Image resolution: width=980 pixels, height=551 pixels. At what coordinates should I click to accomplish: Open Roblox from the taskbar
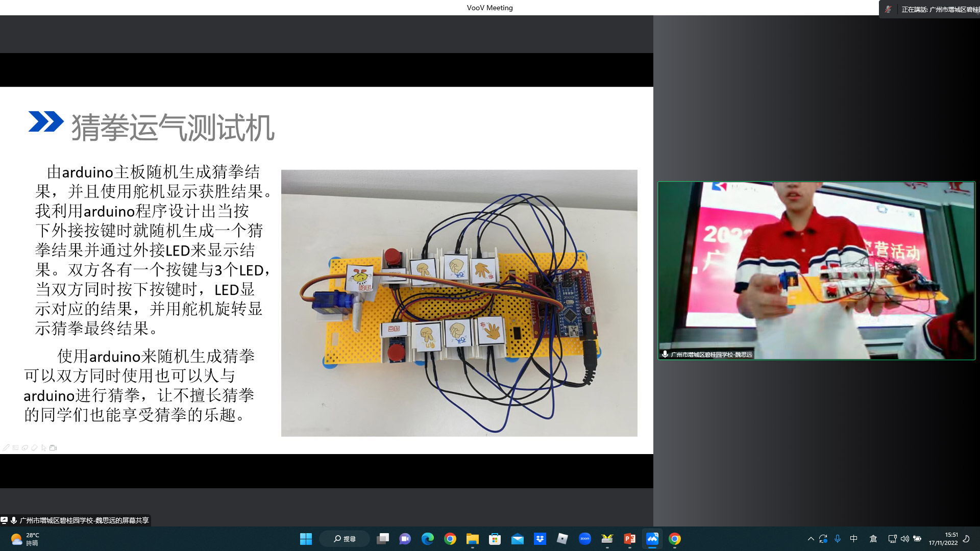(562, 539)
